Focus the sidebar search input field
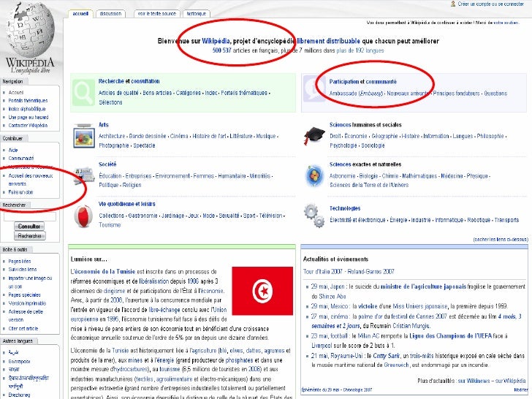Viewport: 532px width, 399px height. 30,216
